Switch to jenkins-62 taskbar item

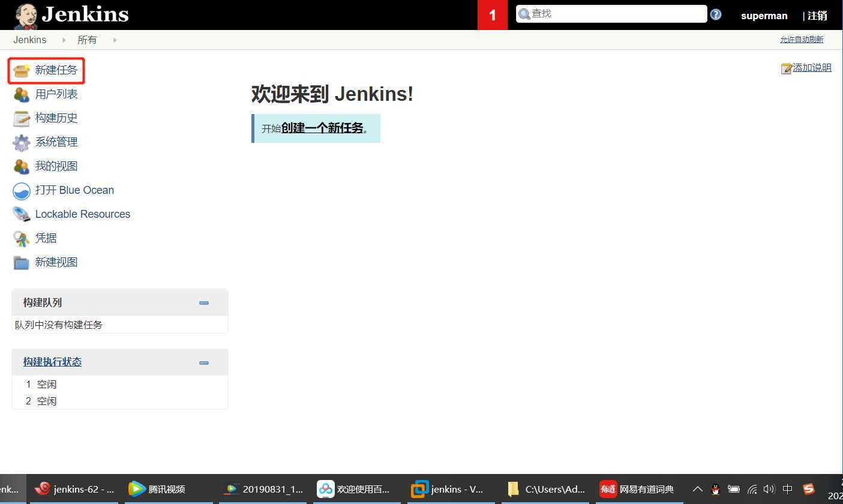74,489
